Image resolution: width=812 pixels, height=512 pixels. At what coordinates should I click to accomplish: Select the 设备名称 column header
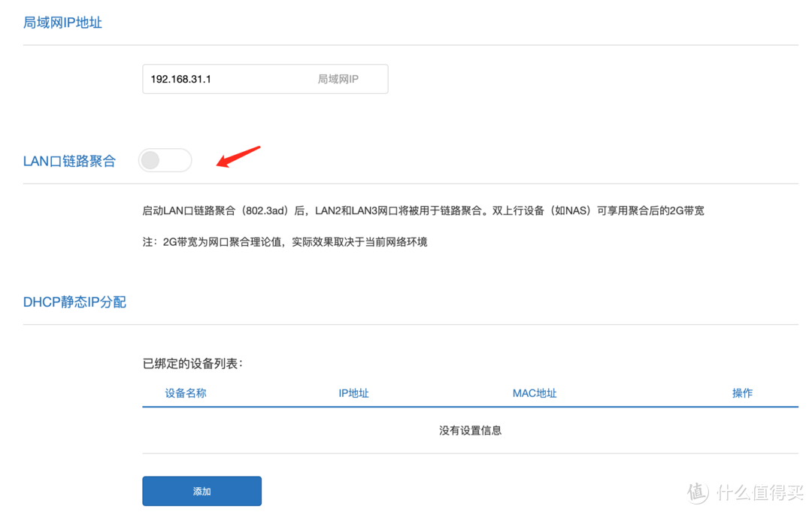185,392
